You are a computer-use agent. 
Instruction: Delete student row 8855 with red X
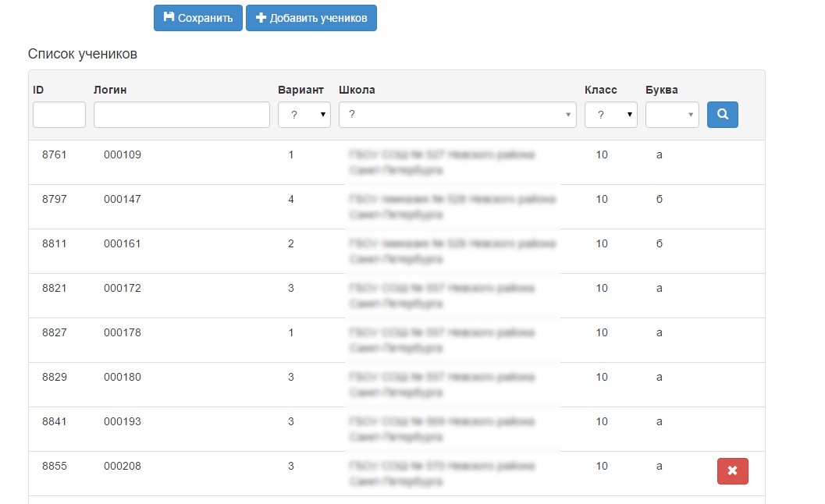(x=732, y=471)
